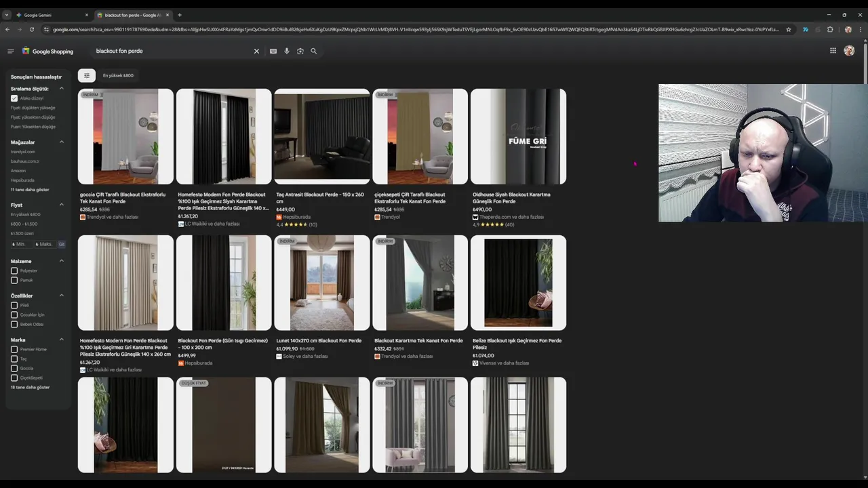The image size is (868, 488).
Task: Close the Google Gemini tab
Action: [x=87, y=15]
